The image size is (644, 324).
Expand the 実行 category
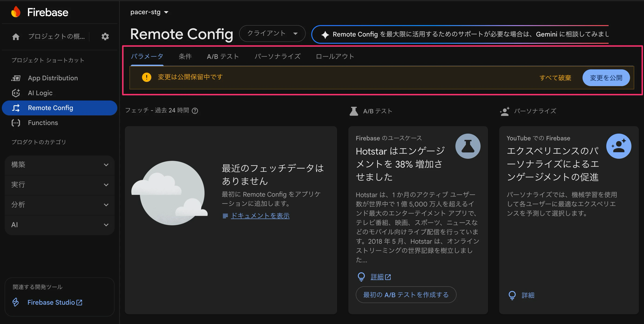click(x=60, y=185)
